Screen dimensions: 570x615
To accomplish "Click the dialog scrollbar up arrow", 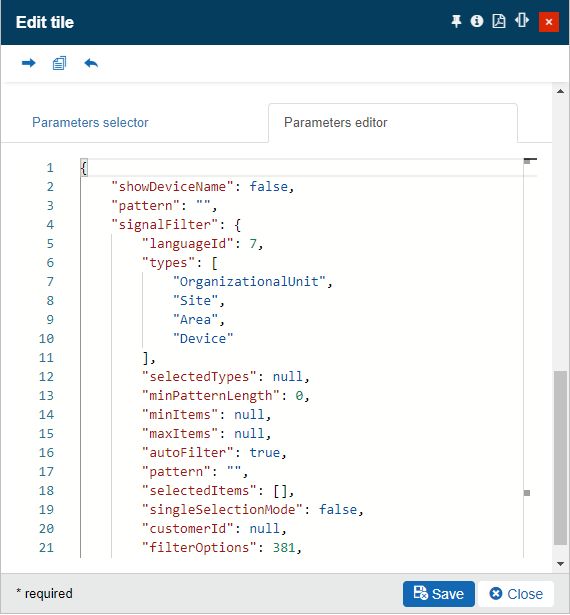I will (561, 91).
